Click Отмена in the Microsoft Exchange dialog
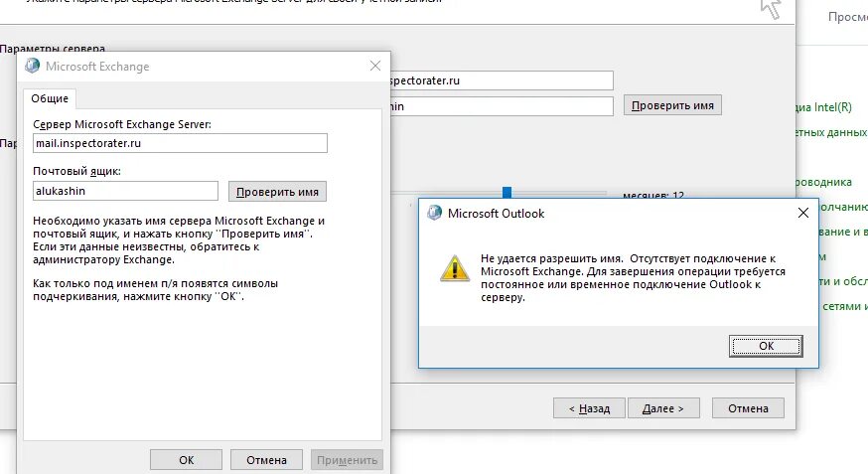Screen dimensions: 868x474 pyautogui.click(x=266, y=460)
